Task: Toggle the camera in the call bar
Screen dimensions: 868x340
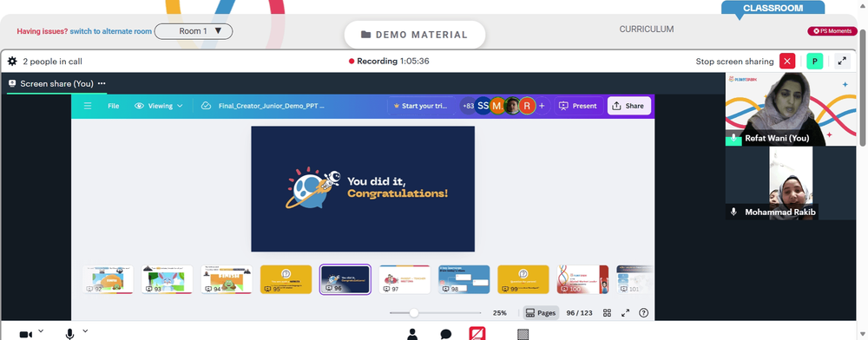Action: pos(25,335)
